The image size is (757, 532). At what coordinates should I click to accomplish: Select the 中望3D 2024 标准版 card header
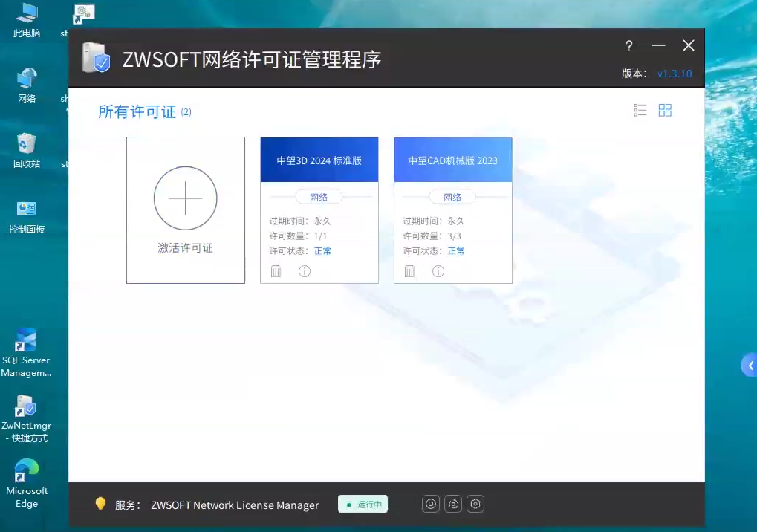click(319, 160)
